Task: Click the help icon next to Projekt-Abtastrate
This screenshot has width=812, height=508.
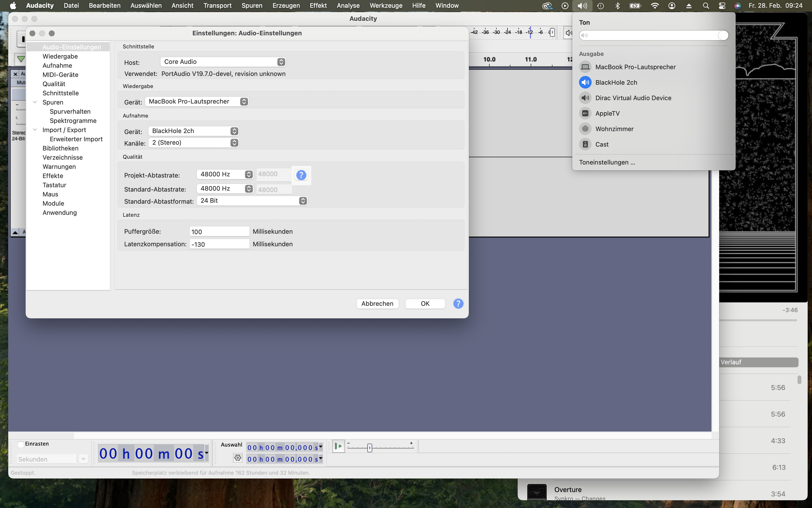Action: coord(301,175)
